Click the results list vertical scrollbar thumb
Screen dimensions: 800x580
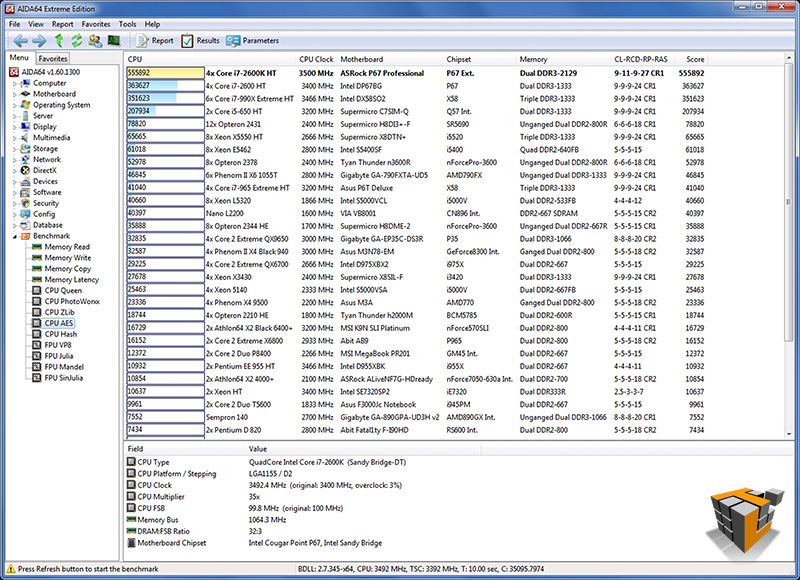(789, 203)
